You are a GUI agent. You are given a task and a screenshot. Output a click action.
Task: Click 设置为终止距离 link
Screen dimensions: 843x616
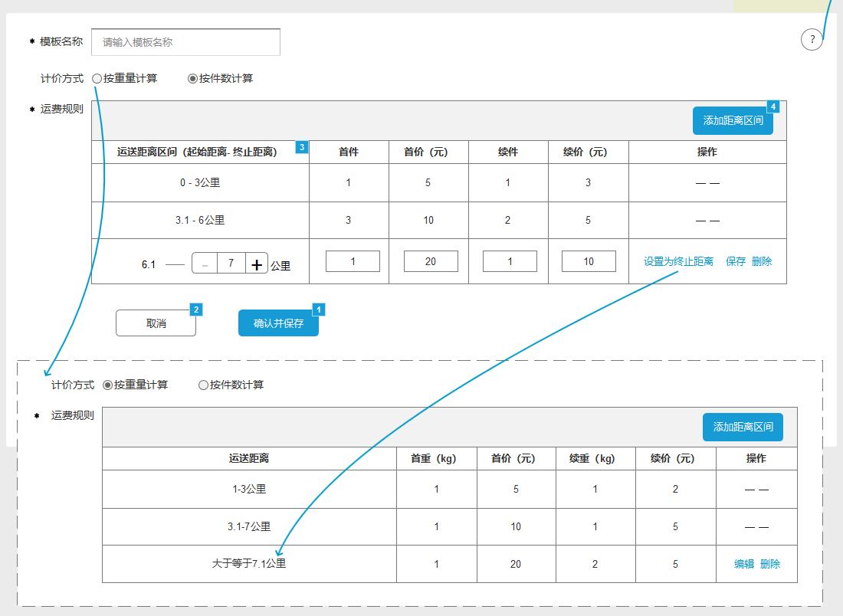point(678,261)
